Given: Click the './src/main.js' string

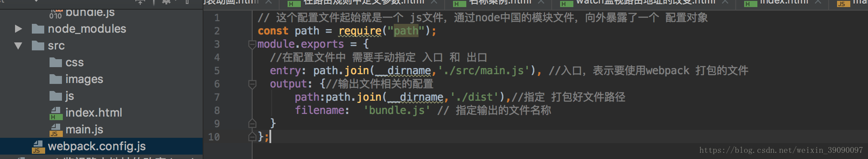Looking at the screenshot, I should (484, 71).
